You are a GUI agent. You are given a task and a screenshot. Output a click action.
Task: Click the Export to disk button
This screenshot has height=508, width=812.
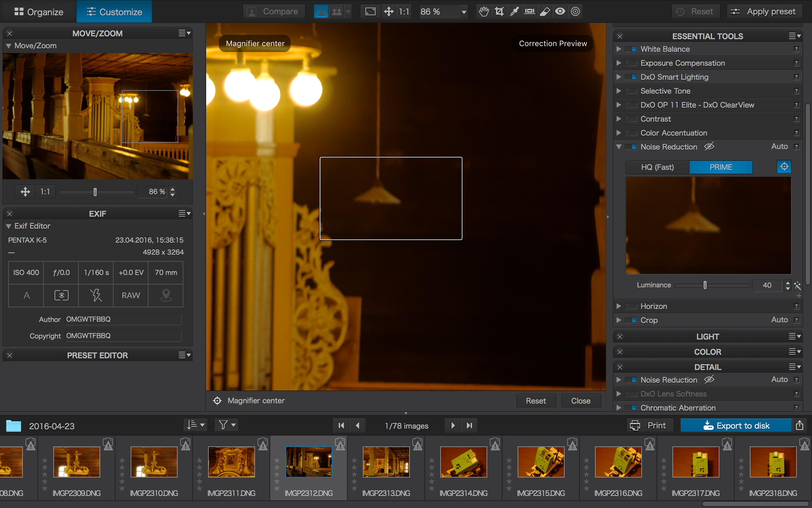[x=736, y=425]
